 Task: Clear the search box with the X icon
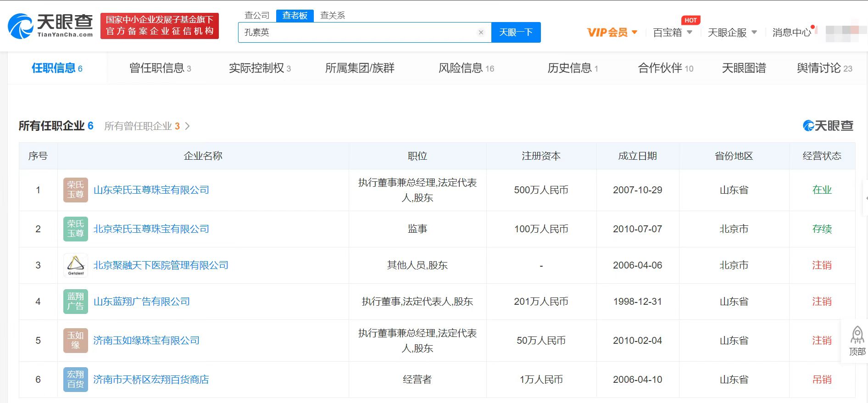coord(481,32)
